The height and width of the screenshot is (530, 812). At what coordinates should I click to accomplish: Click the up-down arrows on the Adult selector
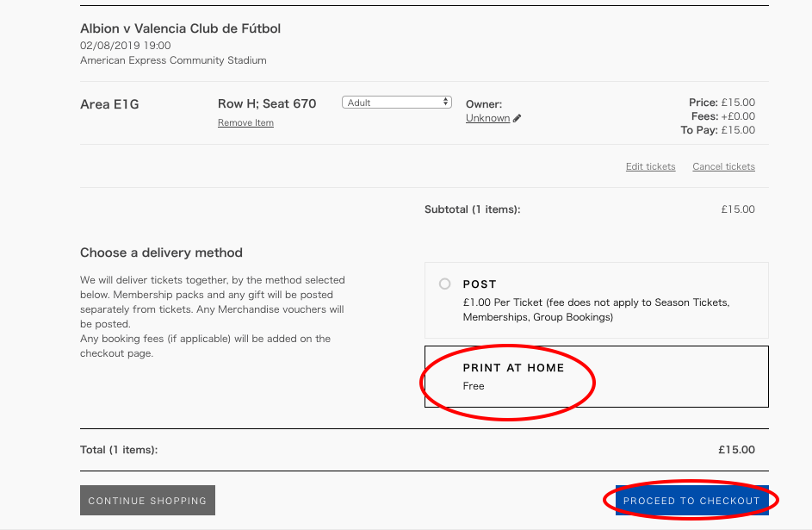(445, 102)
